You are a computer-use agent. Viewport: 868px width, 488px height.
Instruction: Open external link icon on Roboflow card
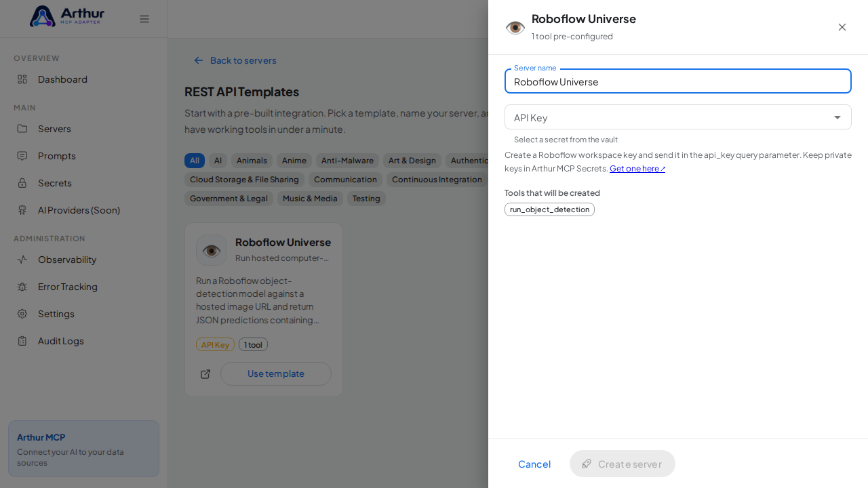[x=205, y=374]
